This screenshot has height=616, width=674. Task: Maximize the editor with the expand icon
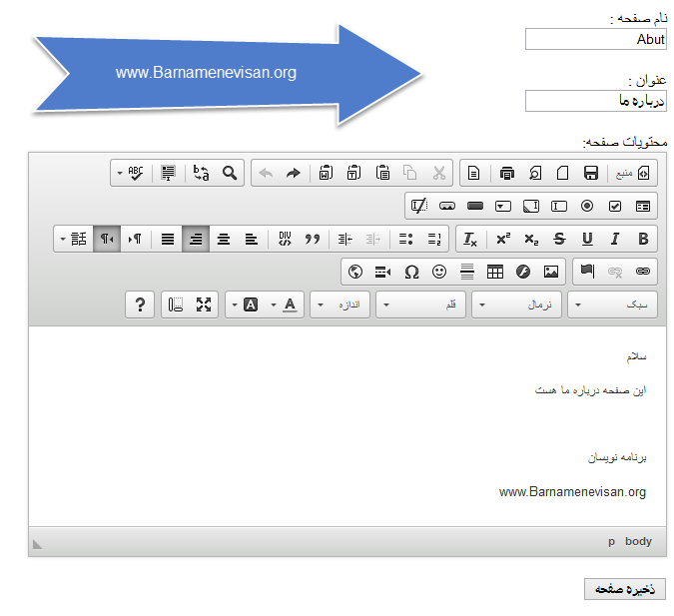click(x=204, y=305)
